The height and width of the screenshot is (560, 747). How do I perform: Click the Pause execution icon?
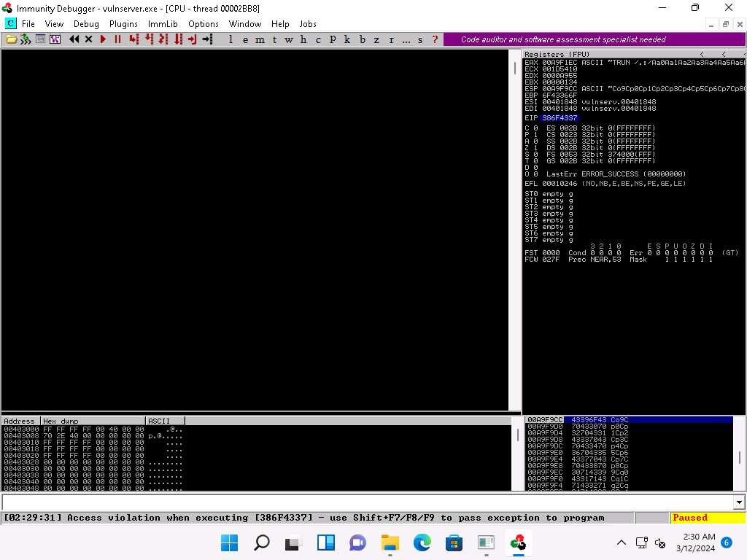(117, 39)
